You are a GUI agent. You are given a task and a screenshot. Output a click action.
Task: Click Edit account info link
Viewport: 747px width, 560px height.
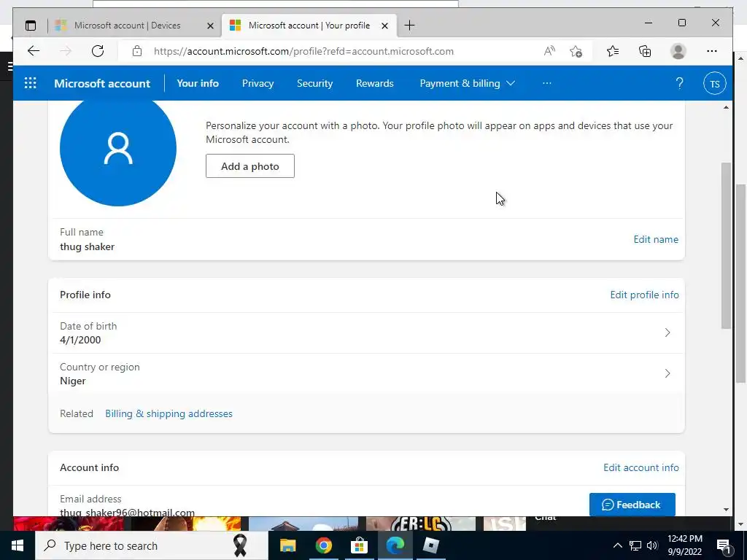(640, 467)
